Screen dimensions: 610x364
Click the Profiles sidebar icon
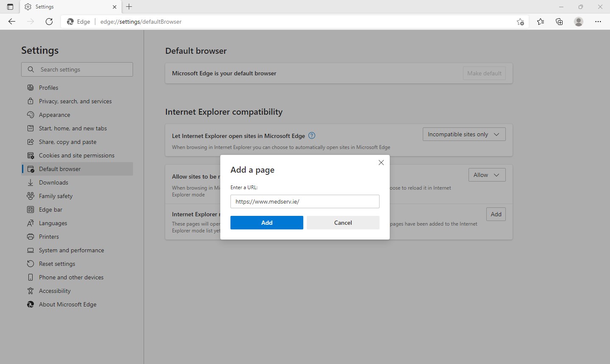[x=30, y=88]
